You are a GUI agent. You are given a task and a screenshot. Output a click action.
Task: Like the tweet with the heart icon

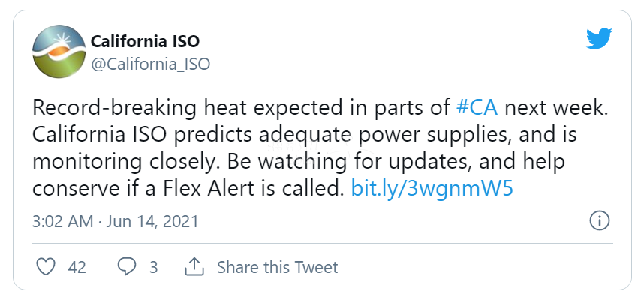(47, 266)
